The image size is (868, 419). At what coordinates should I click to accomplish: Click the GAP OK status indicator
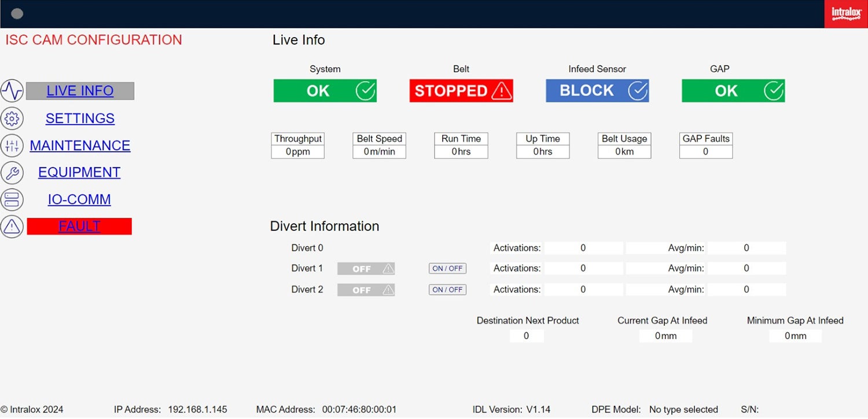coord(733,91)
